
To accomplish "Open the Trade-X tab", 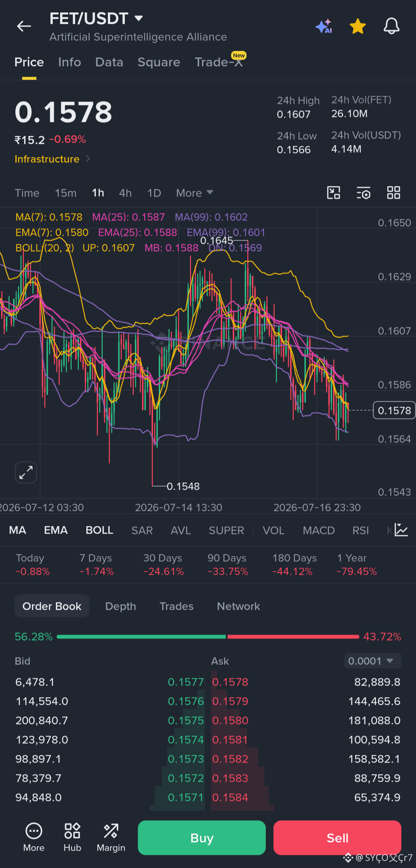I will point(219,62).
